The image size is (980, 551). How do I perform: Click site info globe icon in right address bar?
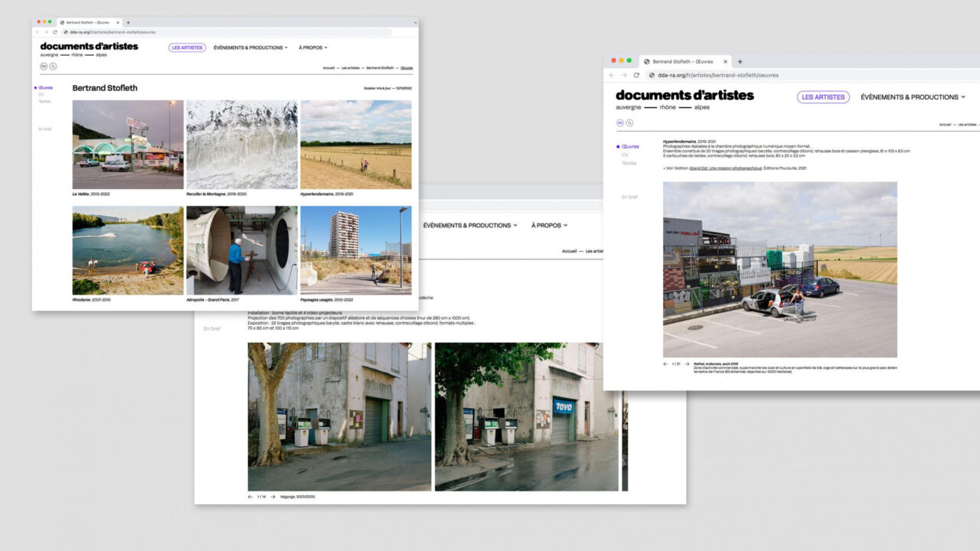click(x=652, y=75)
